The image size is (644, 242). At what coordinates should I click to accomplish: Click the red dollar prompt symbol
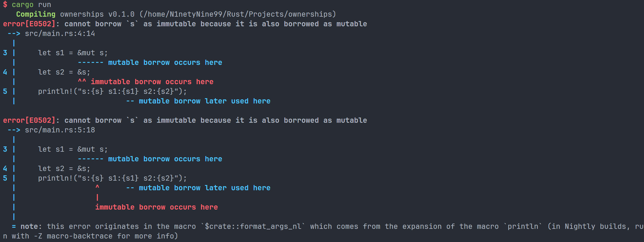pos(5,5)
